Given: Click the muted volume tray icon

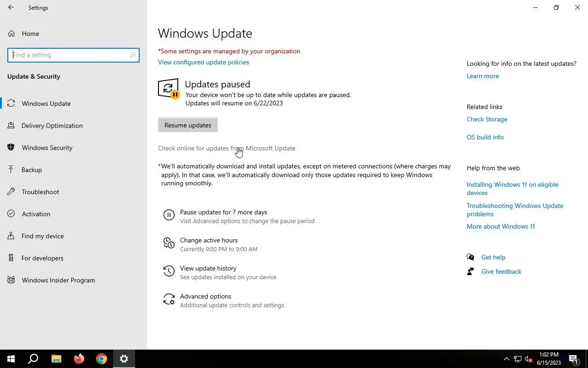Looking at the screenshot, I should [529, 359].
